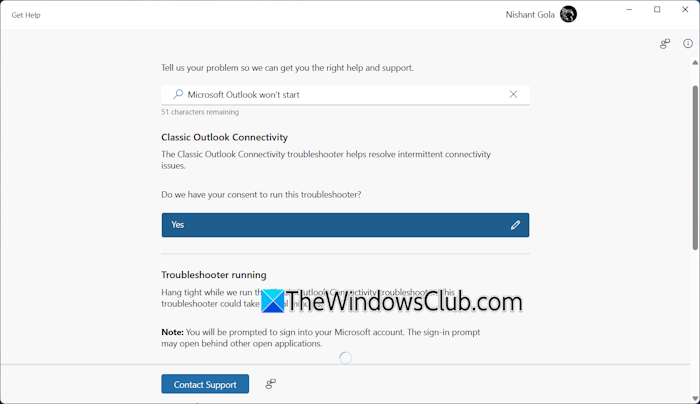Click the Classic Outlook Connectivity heading

[x=224, y=137]
